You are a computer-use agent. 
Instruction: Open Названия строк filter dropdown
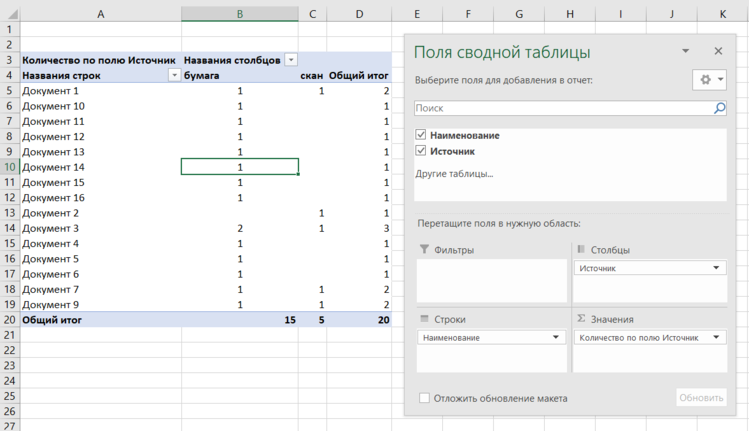(x=174, y=75)
